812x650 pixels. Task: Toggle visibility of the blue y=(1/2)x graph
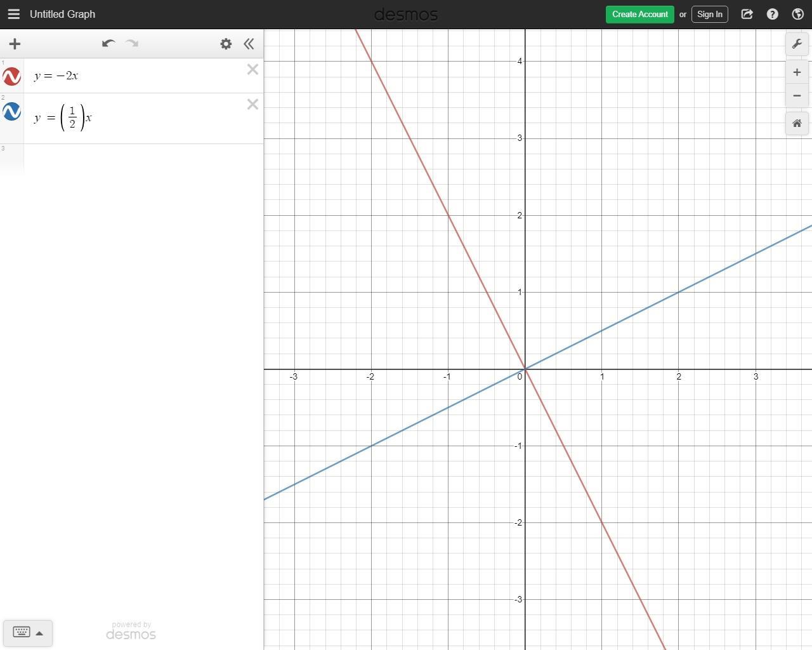tap(11, 112)
